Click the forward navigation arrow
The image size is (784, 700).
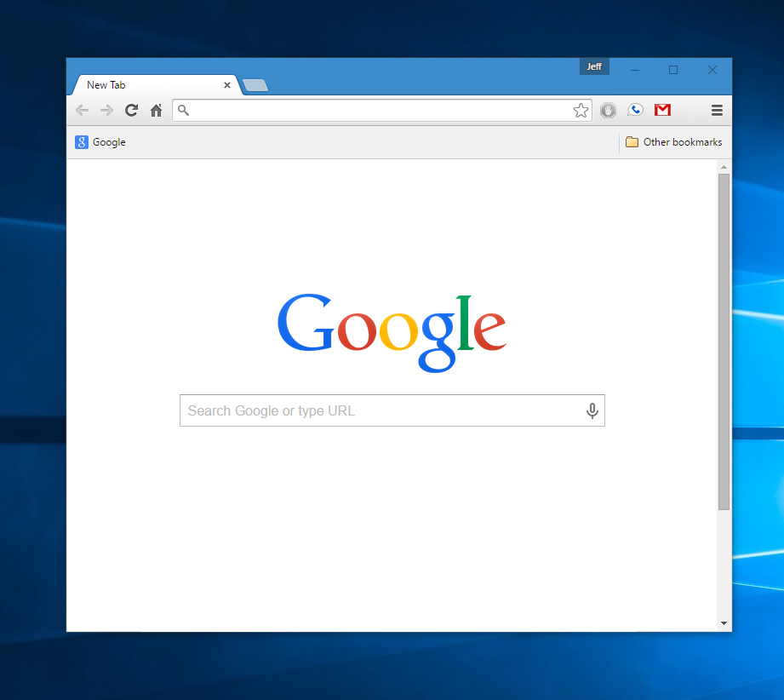(x=106, y=110)
